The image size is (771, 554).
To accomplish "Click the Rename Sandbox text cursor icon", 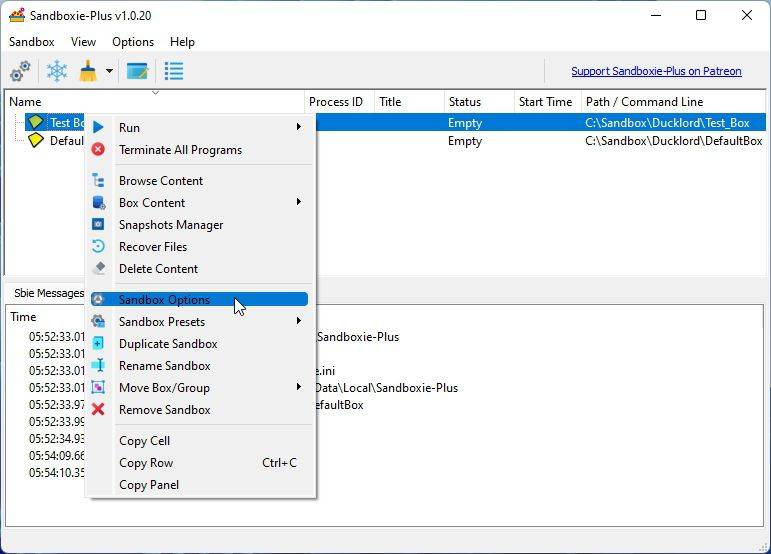I will pyautogui.click(x=98, y=365).
